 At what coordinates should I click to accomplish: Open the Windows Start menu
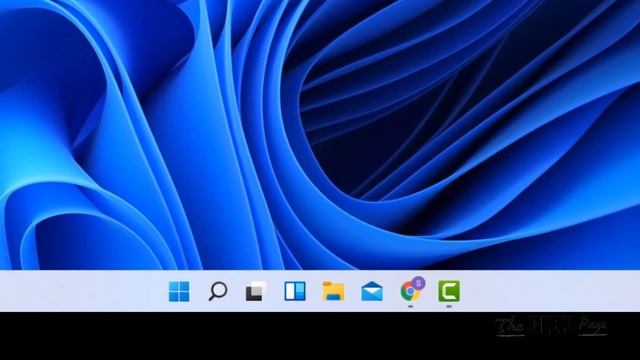point(179,291)
